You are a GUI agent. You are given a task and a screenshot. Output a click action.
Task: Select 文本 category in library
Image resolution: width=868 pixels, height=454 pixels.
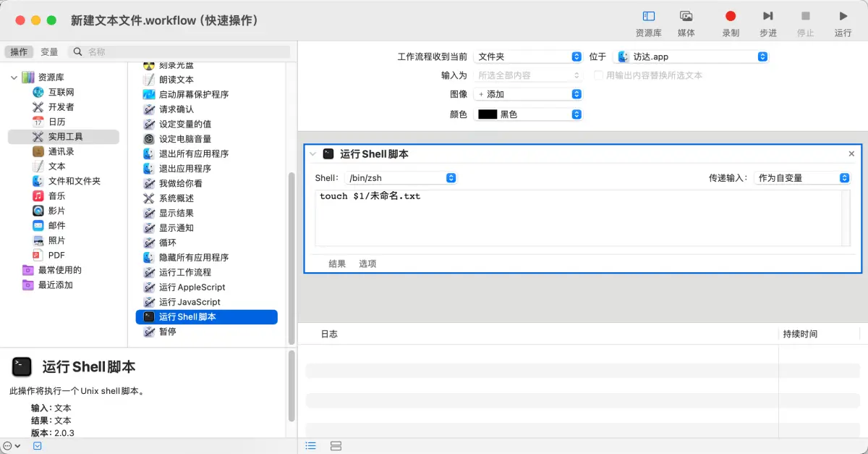56,167
